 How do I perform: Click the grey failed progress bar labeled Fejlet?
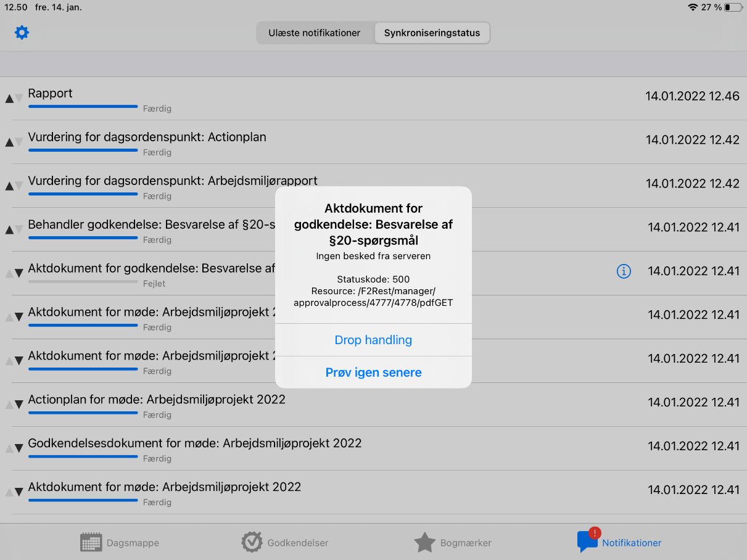83,282
